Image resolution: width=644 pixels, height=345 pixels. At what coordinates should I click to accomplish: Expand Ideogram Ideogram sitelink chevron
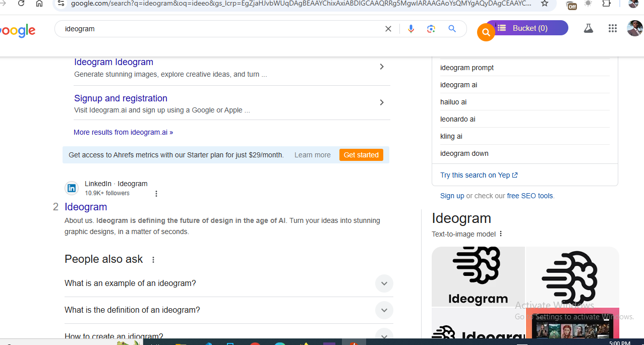(382, 67)
